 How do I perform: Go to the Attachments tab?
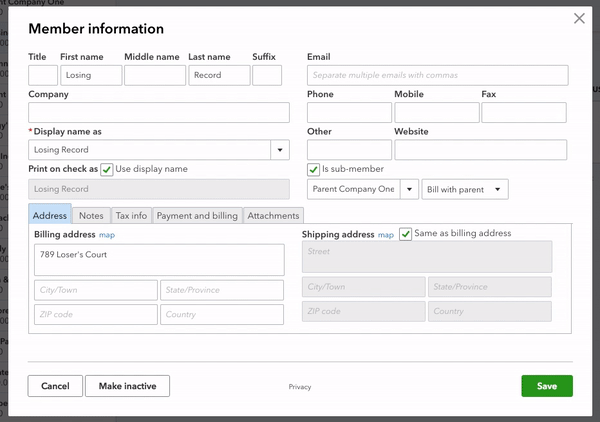[x=273, y=216]
